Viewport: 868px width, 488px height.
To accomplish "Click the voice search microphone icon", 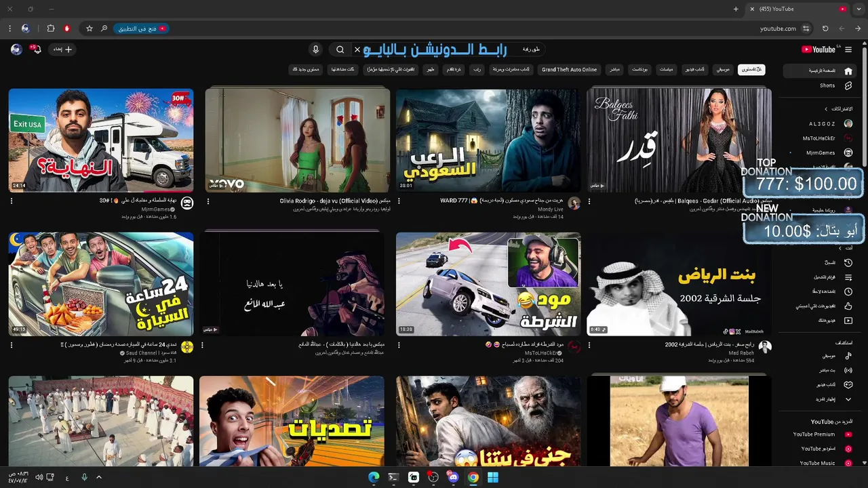I will 315,49.
